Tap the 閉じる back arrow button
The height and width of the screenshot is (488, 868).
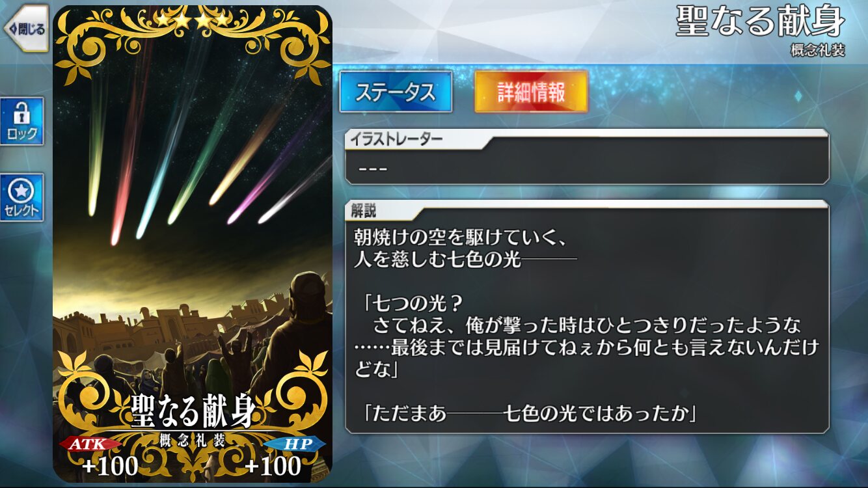26,29
